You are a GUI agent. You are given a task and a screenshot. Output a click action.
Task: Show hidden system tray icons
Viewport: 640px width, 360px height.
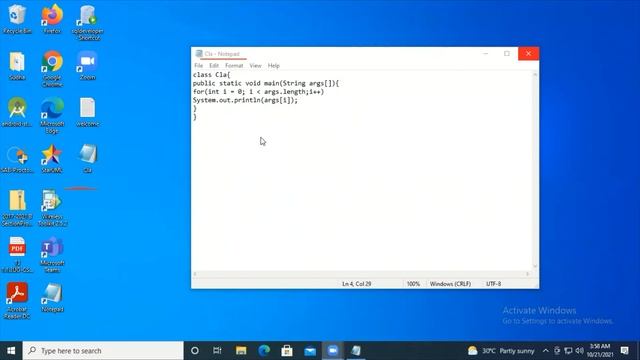pyautogui.click(x=546, y=351)
